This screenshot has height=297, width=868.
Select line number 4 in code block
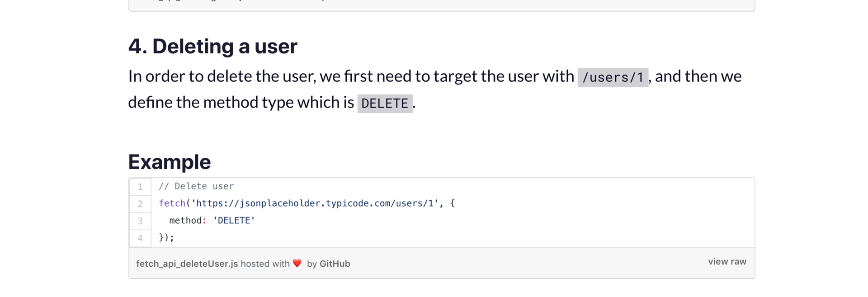click(140, 238)
